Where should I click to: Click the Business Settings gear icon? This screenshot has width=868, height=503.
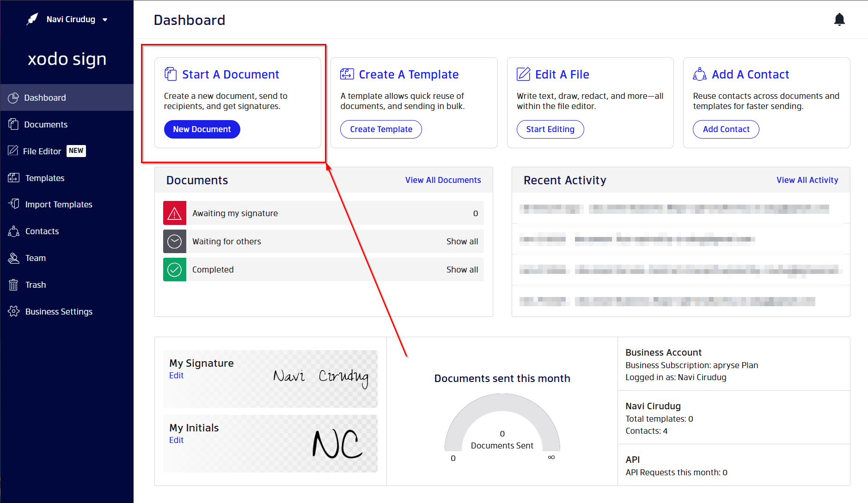13,311
